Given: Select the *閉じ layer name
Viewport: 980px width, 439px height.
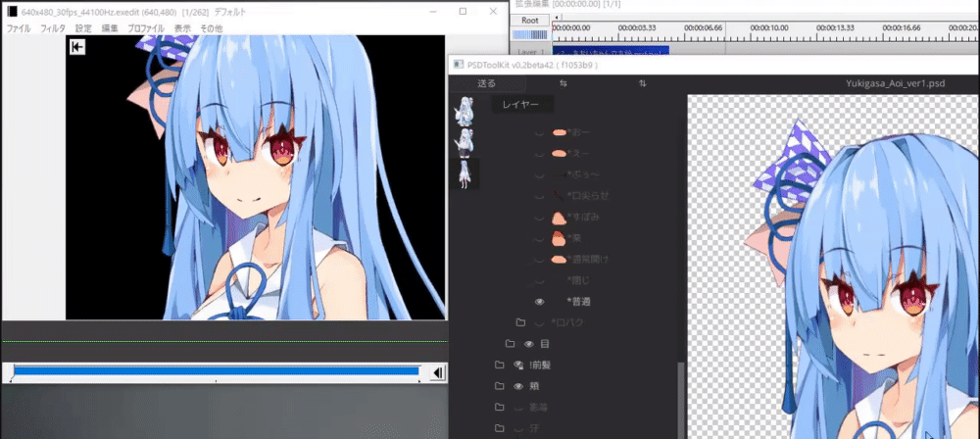Looking at the screenshot, I should [x=578, y=280].
